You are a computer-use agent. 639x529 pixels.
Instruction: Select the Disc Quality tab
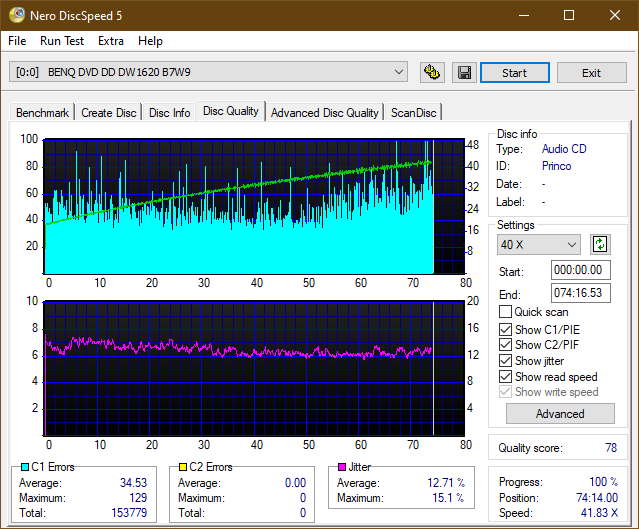(231, 111)
